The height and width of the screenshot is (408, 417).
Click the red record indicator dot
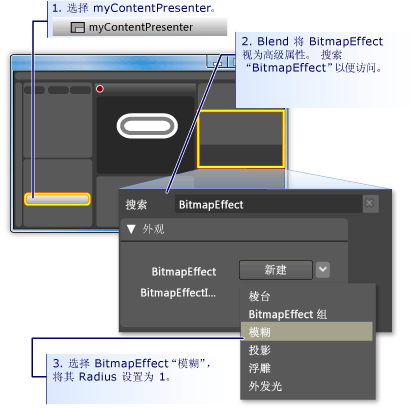100,89
